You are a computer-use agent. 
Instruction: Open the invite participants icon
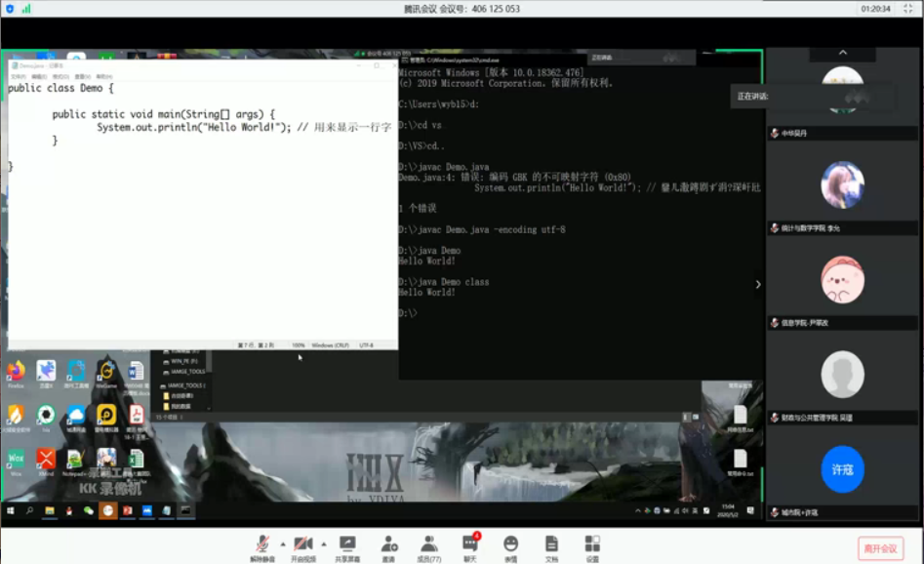(389, 544)
